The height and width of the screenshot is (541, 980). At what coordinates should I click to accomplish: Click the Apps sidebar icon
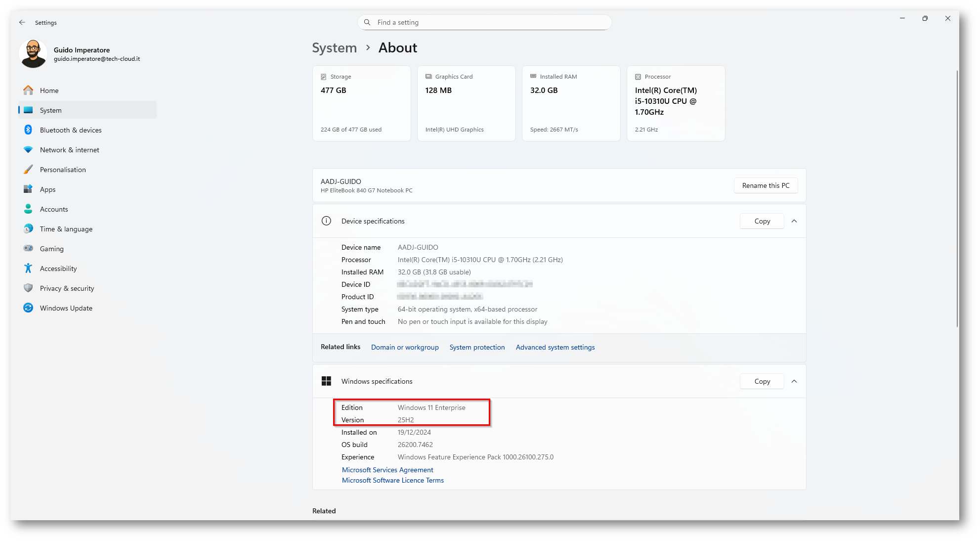pos(28,189)
